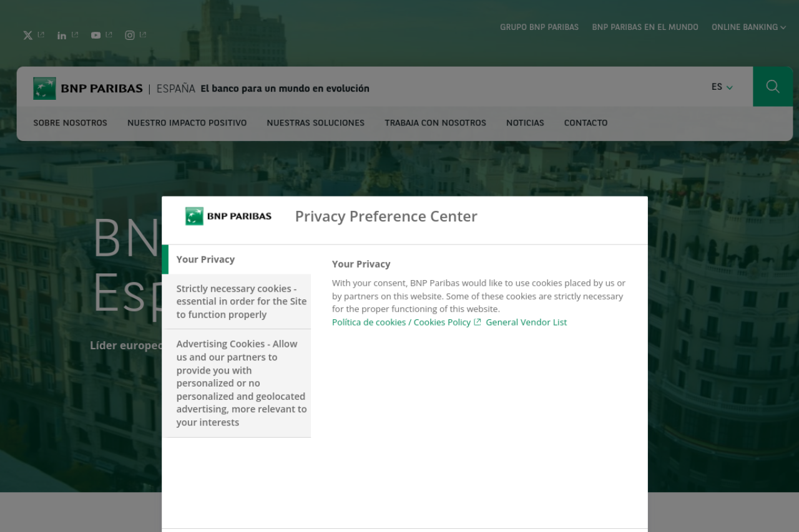Expand the ES language selector
799x532 pixels.
coord(722,87)
